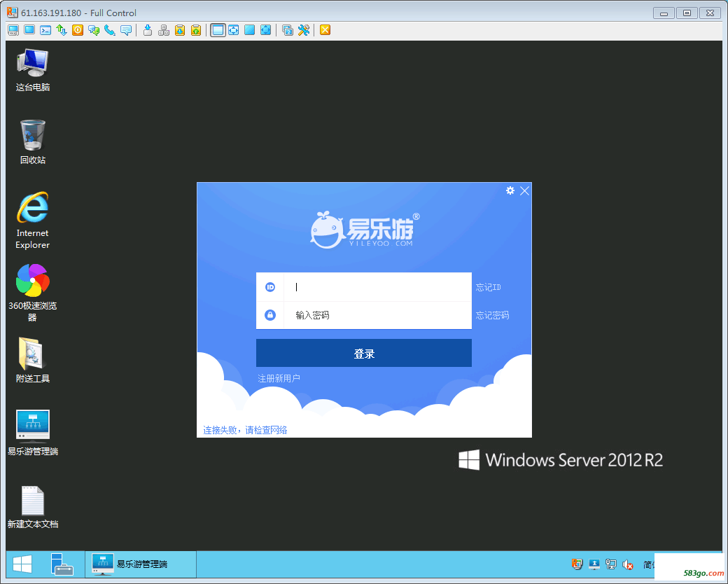
Task: Open the tools and options wrench icon
Action: 304,30
